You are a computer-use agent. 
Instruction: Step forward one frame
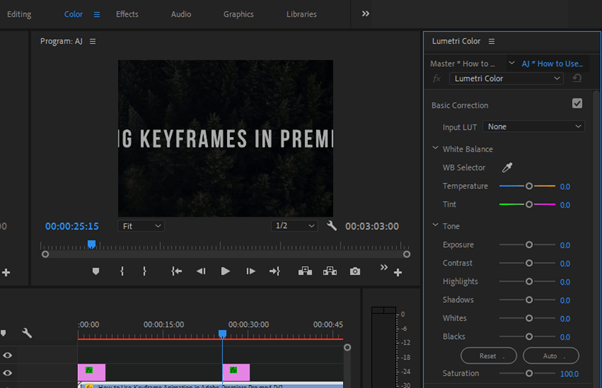point(250,271)
